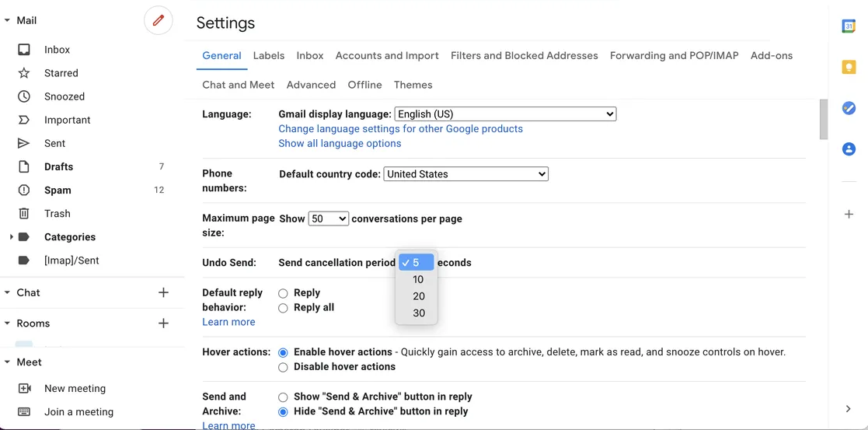Click Learn more under Default reply behavior
Image resolution: width=868 pixels, height=430 pixels.
tap(228, 322)
